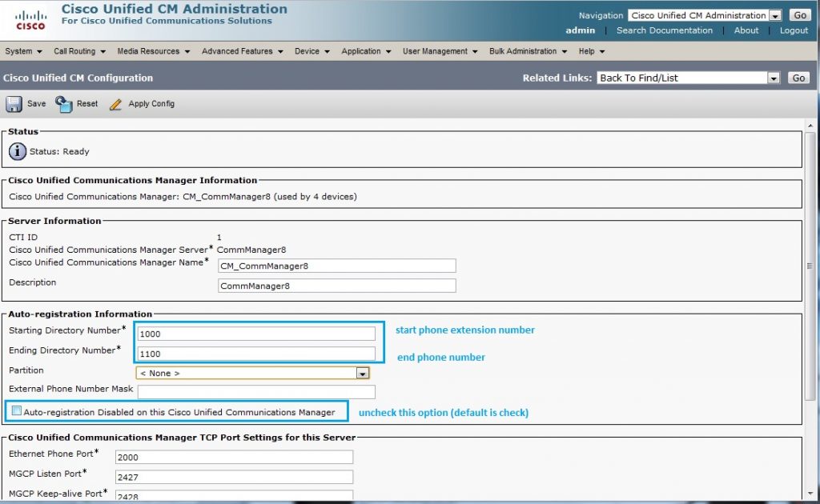This screenshot has height=504, width=820.
Task: Click the Starting Directory Number field
Action: [x=256, y=334]
